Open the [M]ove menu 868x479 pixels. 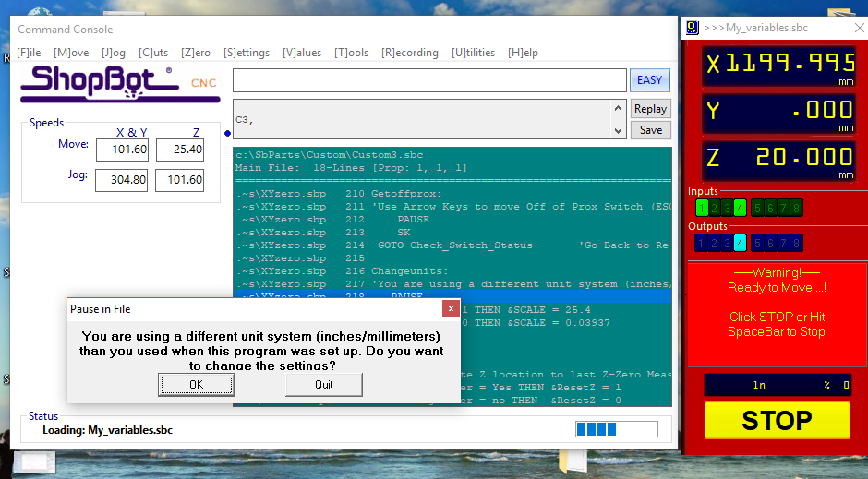[x=71, y=53]
